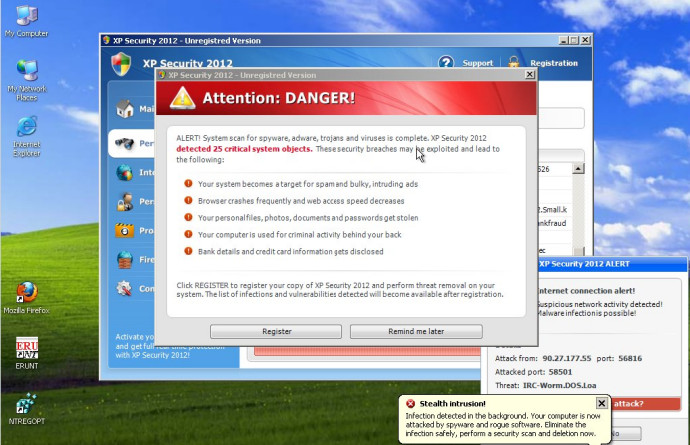Click the XP Security 2012 shield logo
This screenshot has width=690, height=445.
(121, 64)
